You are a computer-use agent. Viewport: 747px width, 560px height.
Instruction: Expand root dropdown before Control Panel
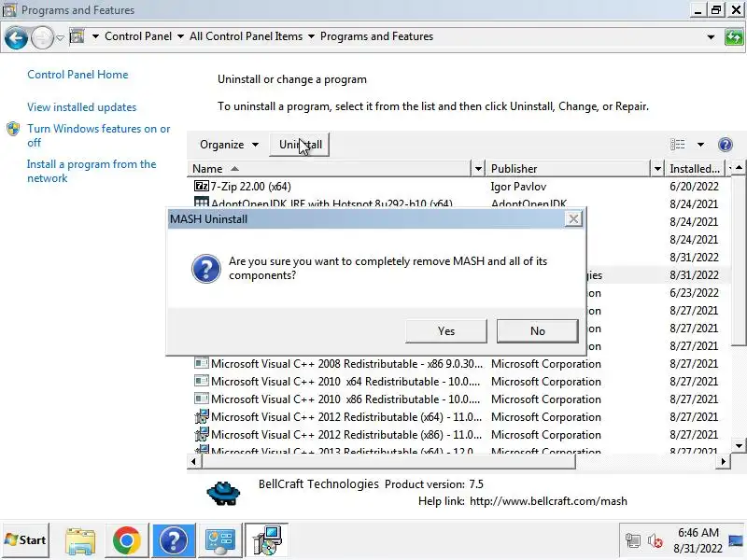click(95, 36)
